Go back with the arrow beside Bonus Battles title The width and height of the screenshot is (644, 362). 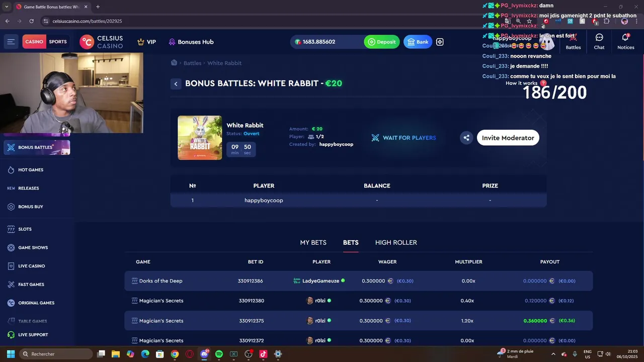click(176, 84)
